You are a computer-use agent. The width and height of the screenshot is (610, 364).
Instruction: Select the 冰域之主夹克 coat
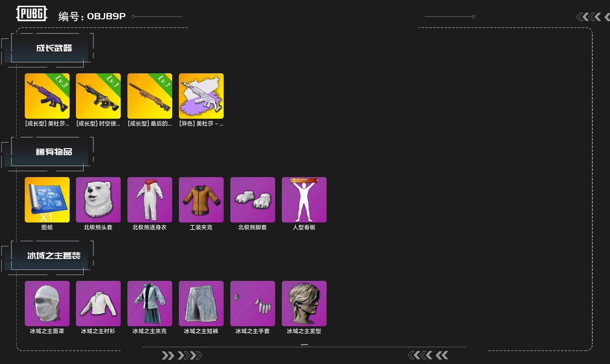(x=150, y=303)
